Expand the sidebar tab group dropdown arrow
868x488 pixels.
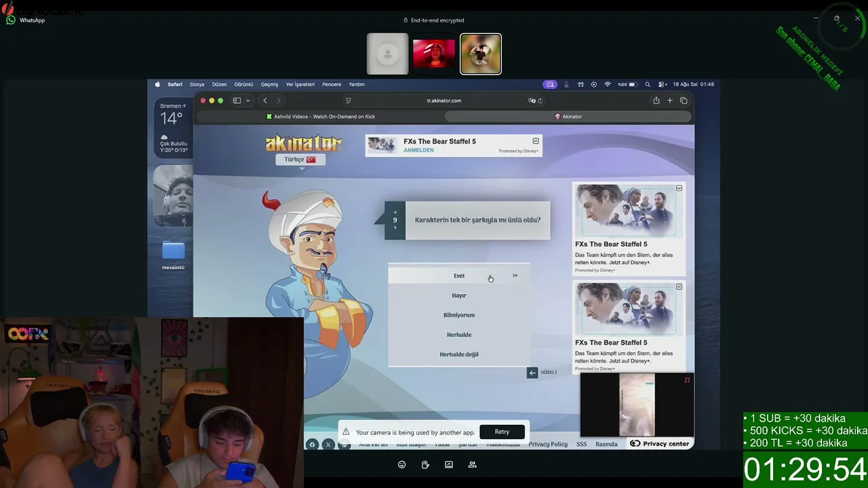pos(248,101)
